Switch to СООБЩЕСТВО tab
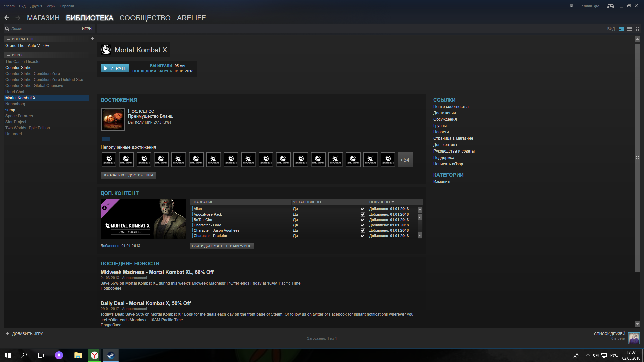Viewport: 644px width, 362px height. [x=145, y=18]
